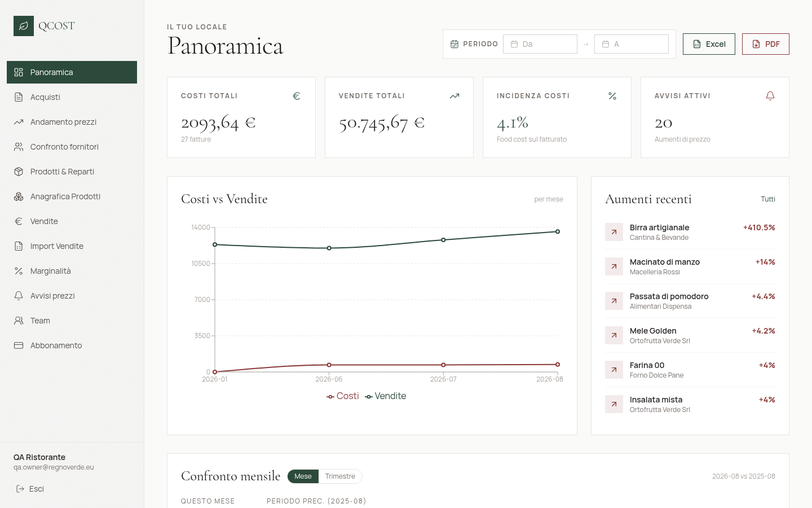
Task: Log out using Esci
Action: 30,489
